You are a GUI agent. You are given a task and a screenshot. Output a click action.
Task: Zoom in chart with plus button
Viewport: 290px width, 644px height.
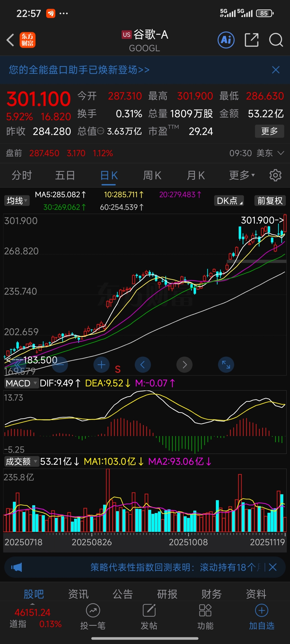(x=101, y=365)
